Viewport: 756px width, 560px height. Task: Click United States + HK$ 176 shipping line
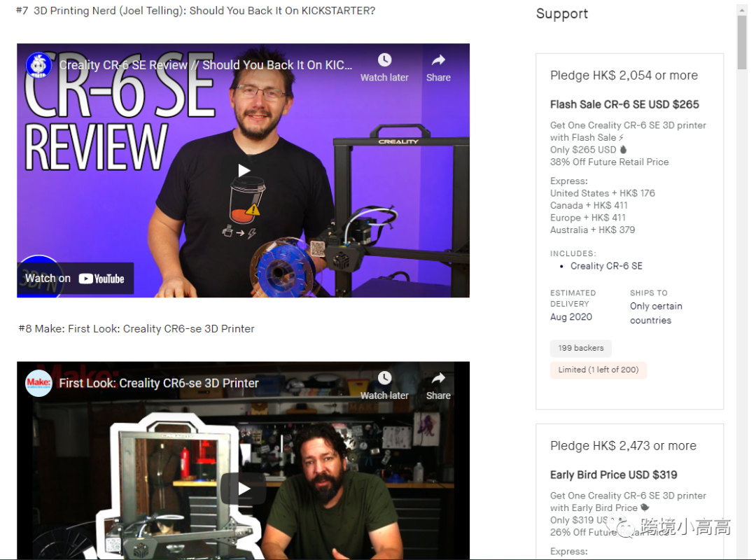(x=602, y=193)
